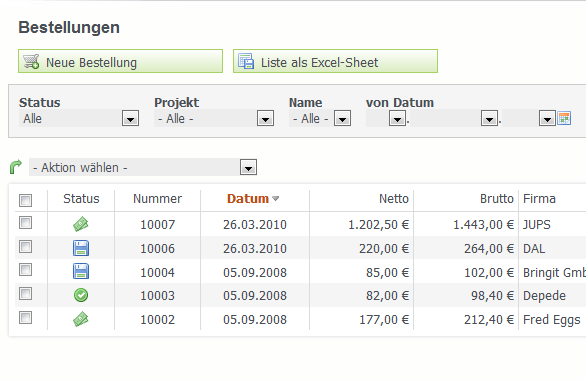Click order number 10007

point(157,225)
